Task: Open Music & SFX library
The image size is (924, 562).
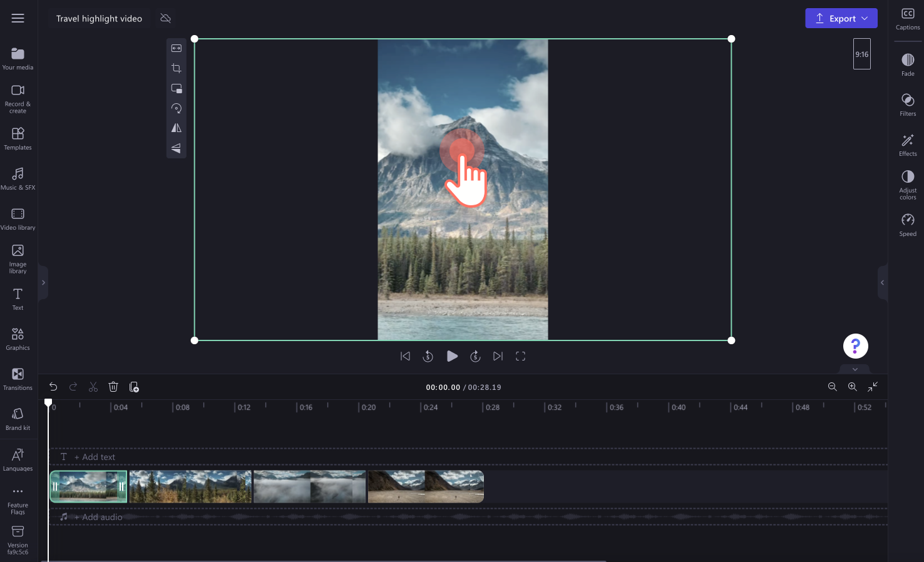Action: point(18,179)
